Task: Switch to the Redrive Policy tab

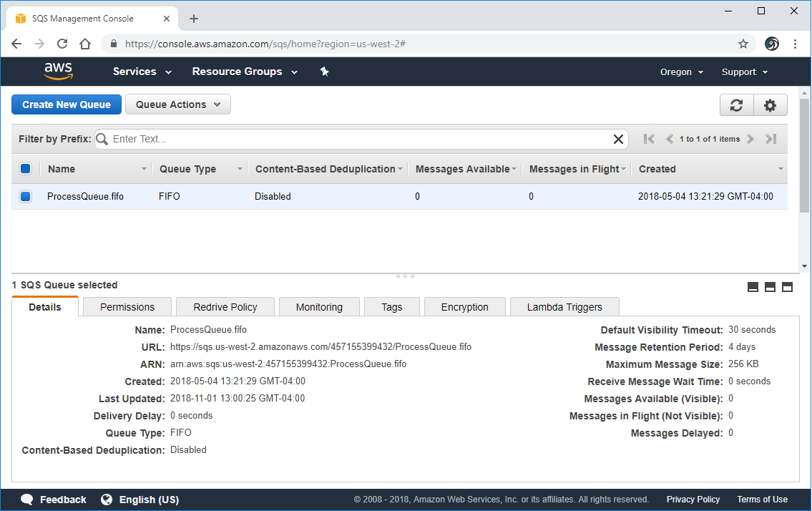Action: pos(225,307)
